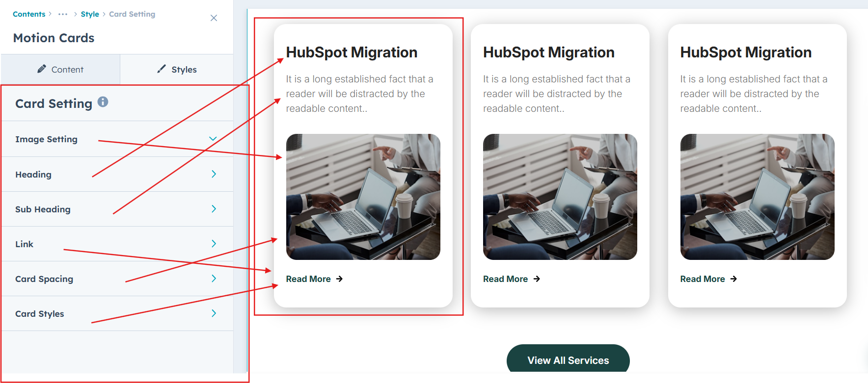
Task: Click the first card's laptop image
Action: 363,197
